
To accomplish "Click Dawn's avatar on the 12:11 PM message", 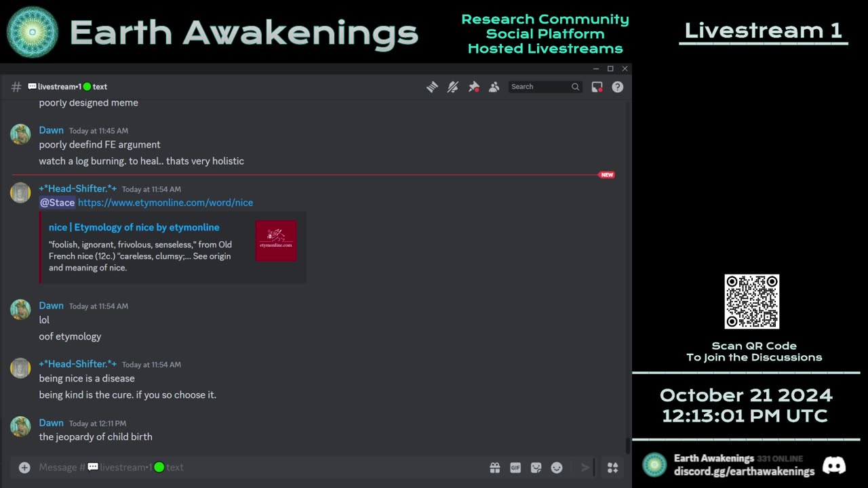I will pos(20,426).
